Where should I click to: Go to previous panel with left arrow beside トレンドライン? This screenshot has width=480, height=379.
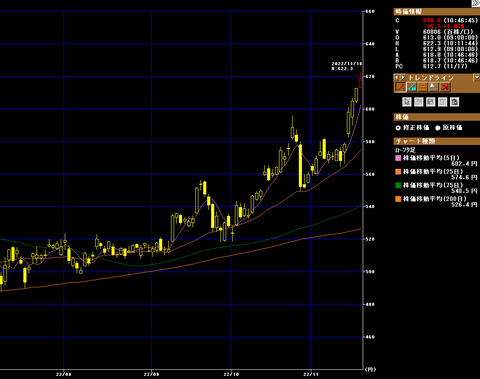[x=397, y=77]
